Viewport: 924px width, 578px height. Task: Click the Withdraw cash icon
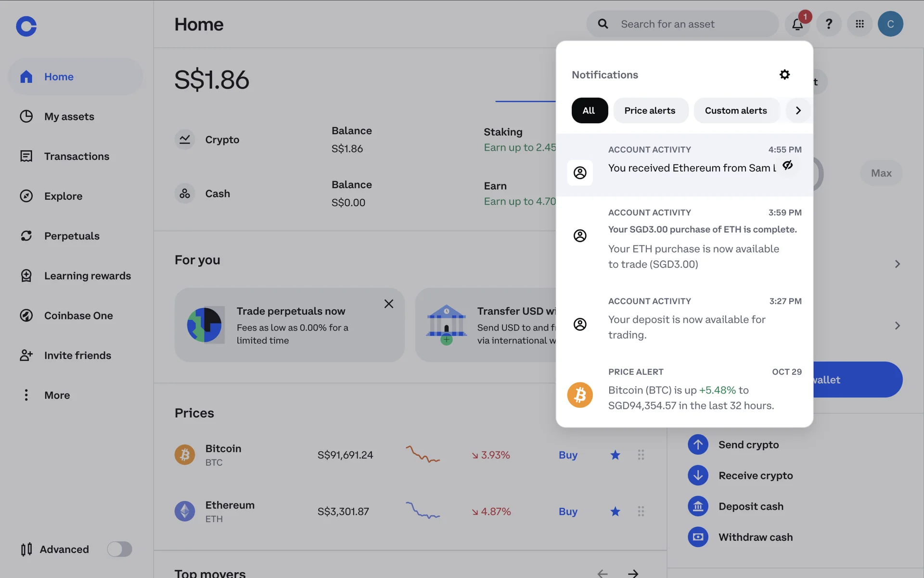(x=698, y=537)
